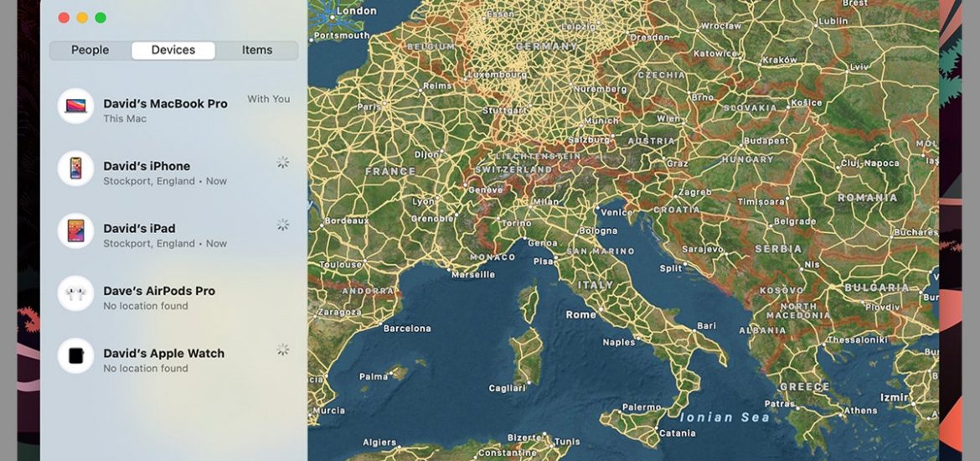
Task: Switch to the People tab
Action: coord(90,50)
